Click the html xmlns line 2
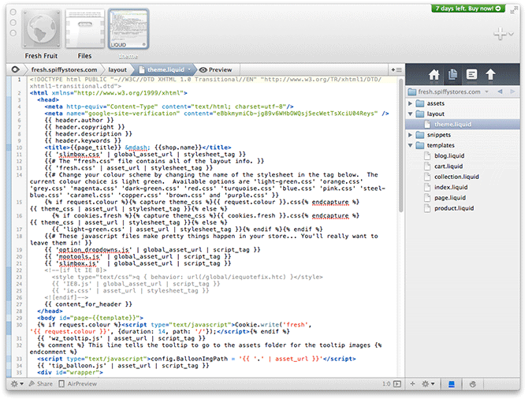The height and width of the screenshot is (399, 532). coord(109,93)
